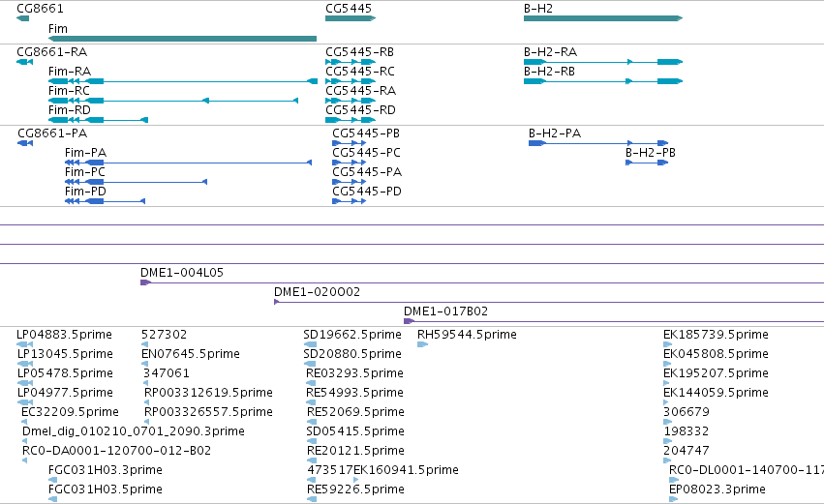Click the RE59226.5prime EST
Image resolution: width=824 pixels, height=504 pixels.
[312, 499]
